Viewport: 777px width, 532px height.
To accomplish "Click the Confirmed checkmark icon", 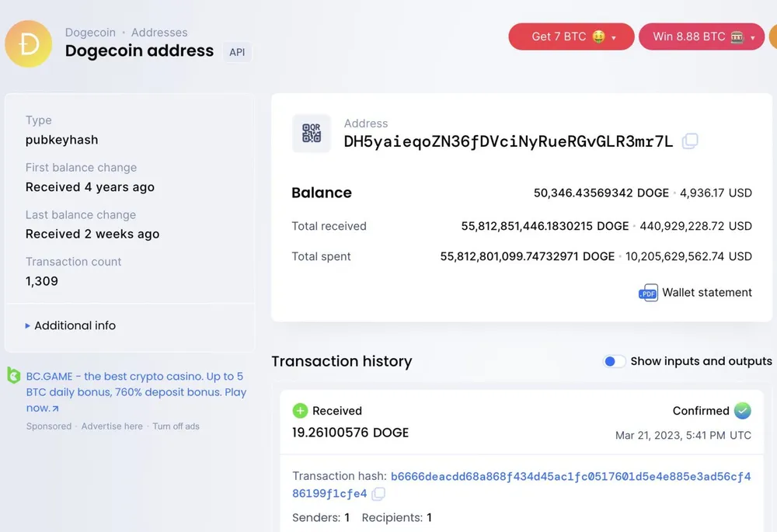I will pos(742,411).
